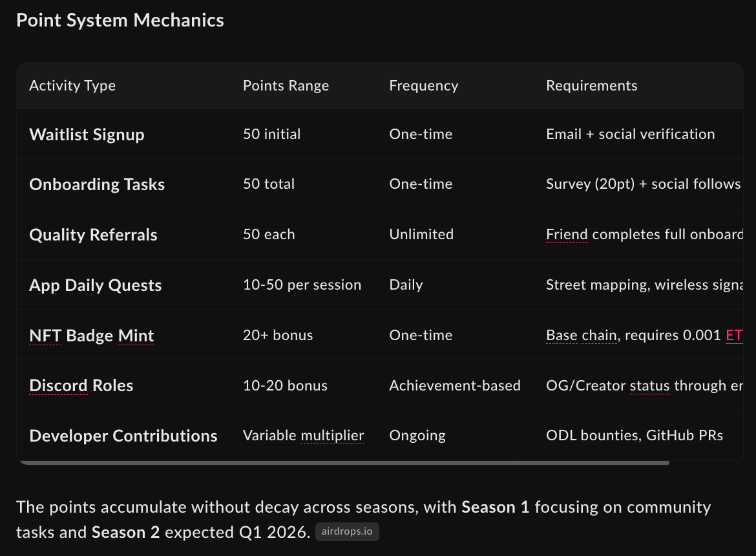Select the Onboarding Tasks row label
Viewport: 756px width, 556px height.
[x=97, y=184]
